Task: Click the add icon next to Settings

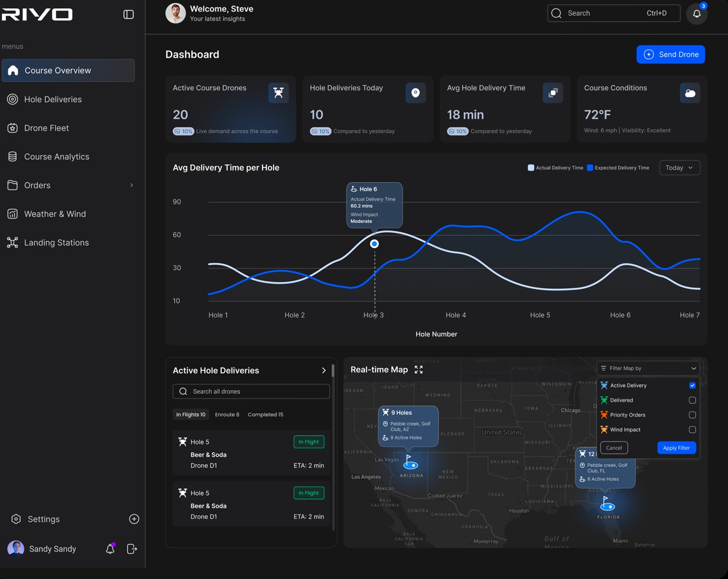Action: click(x=134, y=519)
